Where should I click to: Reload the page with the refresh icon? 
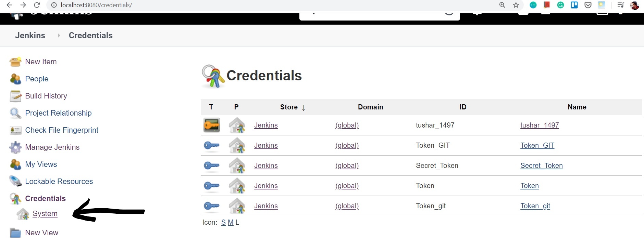37,5
